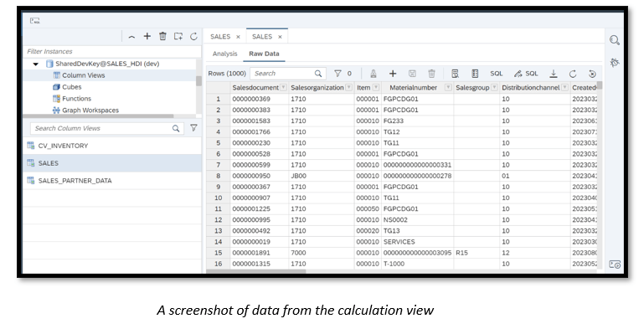Screen dimensions: 644x334
Task: Open Distributionchannel column dropdown
Action: coord(564,87)
